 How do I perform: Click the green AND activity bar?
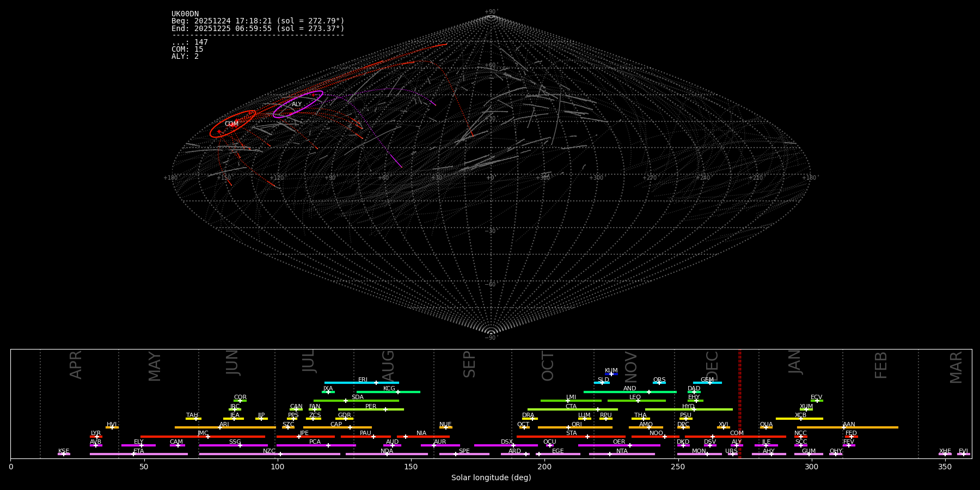[x=630, y=392]
